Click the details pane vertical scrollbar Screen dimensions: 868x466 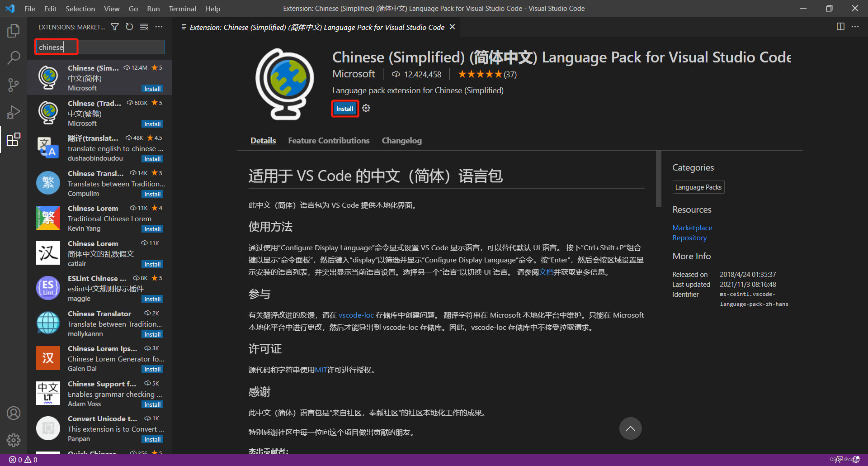click(659, 179)
